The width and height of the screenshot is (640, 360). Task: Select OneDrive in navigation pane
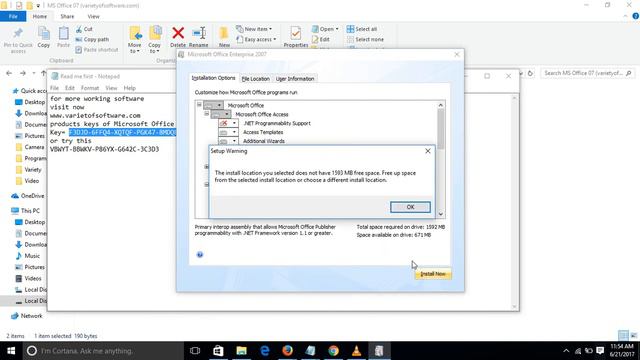[x=28, y=196]
